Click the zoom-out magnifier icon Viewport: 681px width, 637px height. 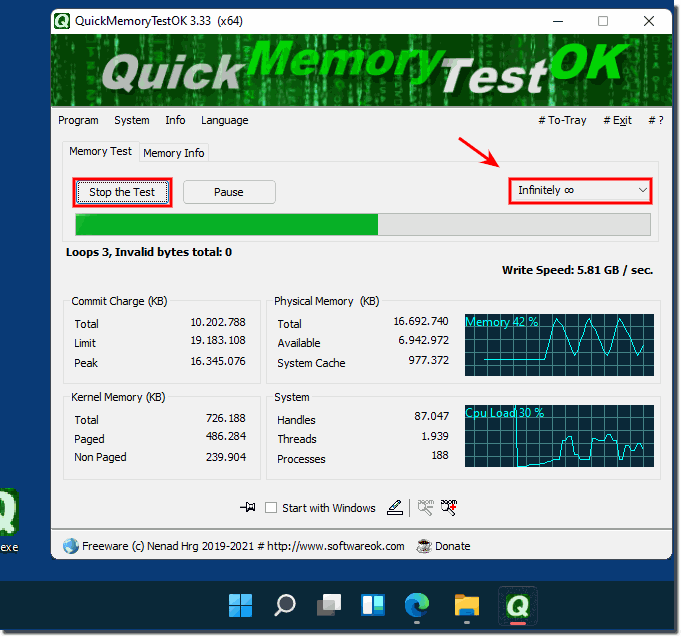pyautogui.click(x=425, y=507)
